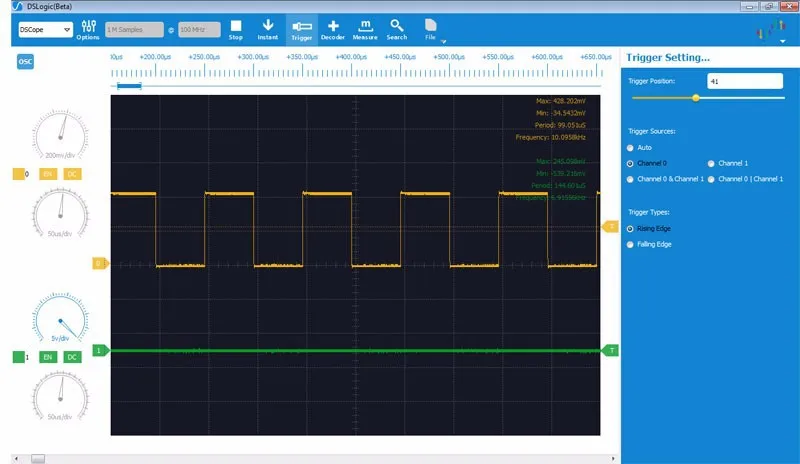Open the Measure tool
This screenshot has height=464, width=800.
[x=365, y=30]
